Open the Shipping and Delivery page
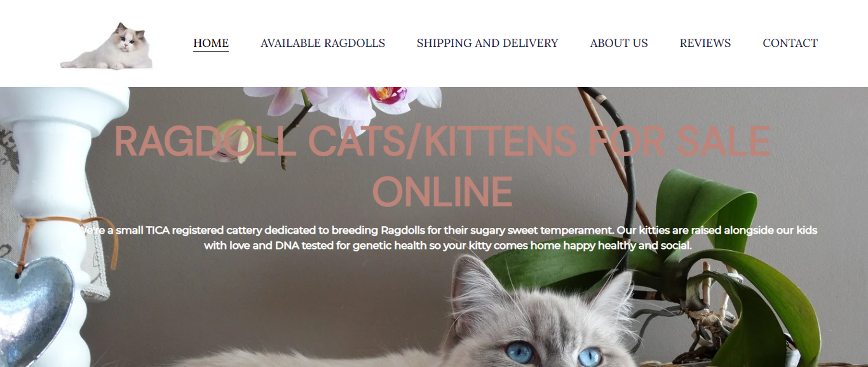This screenshot has height=367, width=868. click(487, 43)
